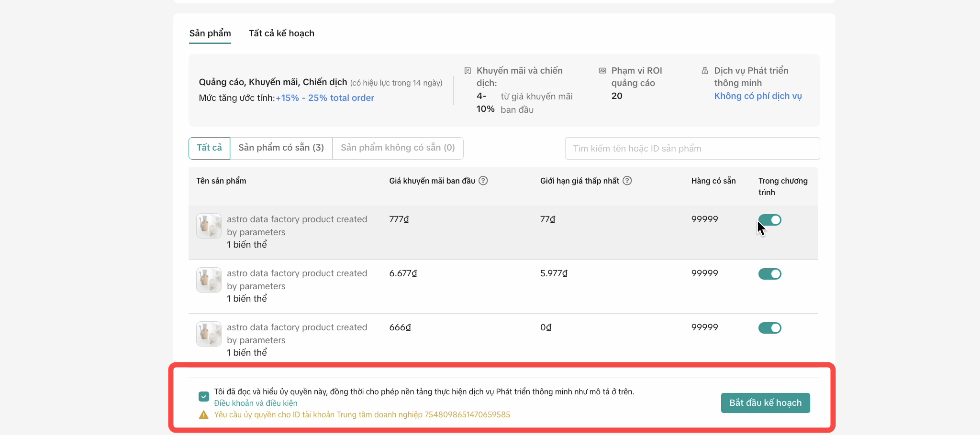
Task: Select the Sản phẩm tab
Action: [210, 33]
